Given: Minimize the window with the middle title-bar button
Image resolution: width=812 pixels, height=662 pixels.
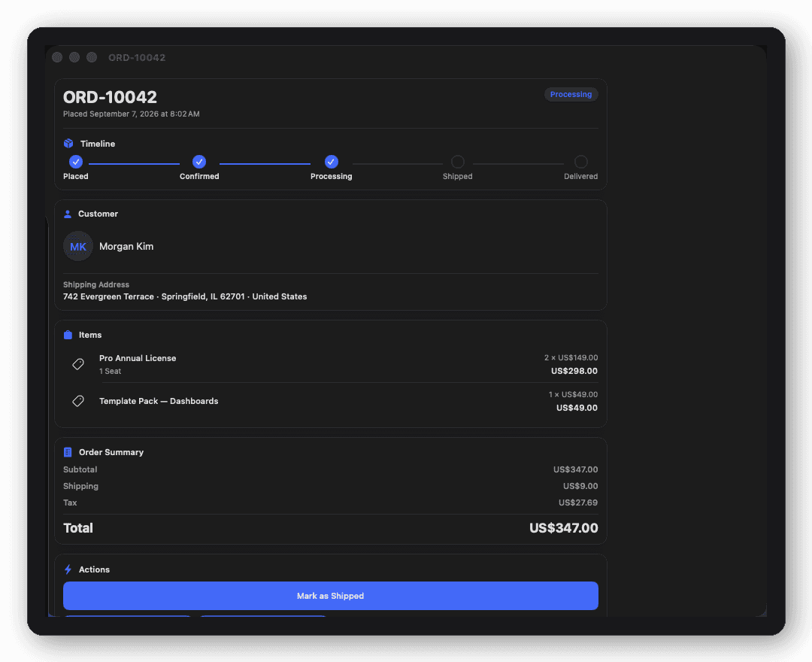Looking at the screenshot, I should [x=74, y=57].
